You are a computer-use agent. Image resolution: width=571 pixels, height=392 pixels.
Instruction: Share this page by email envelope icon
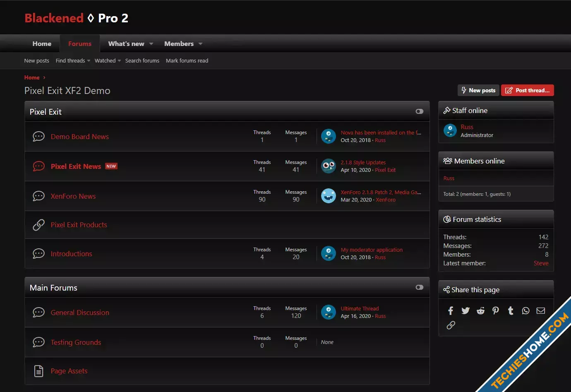tap(541, 310)
